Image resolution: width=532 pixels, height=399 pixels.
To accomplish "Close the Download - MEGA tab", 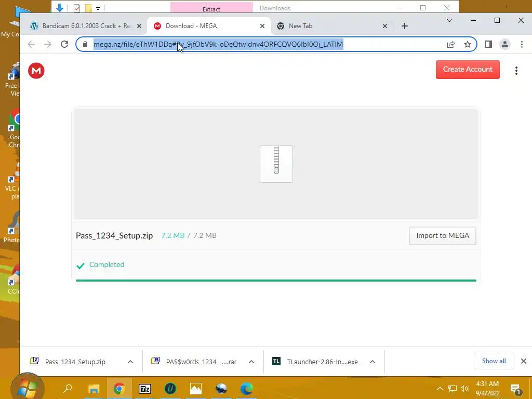I will coord(262,26).
